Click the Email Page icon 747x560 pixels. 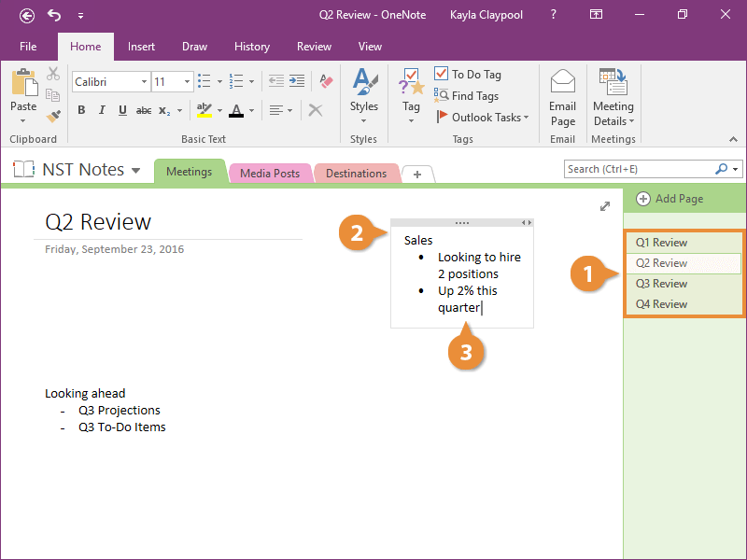coord(562,96)
